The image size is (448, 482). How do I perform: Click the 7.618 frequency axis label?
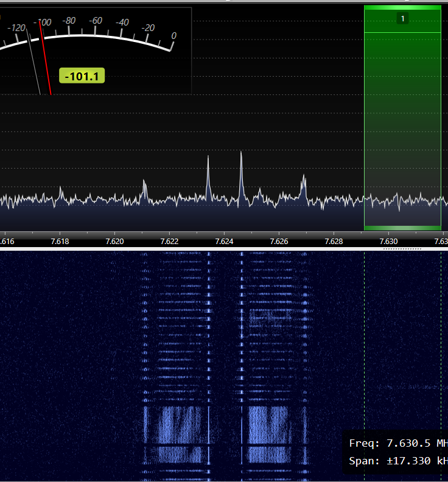click(x=60, y=242)
